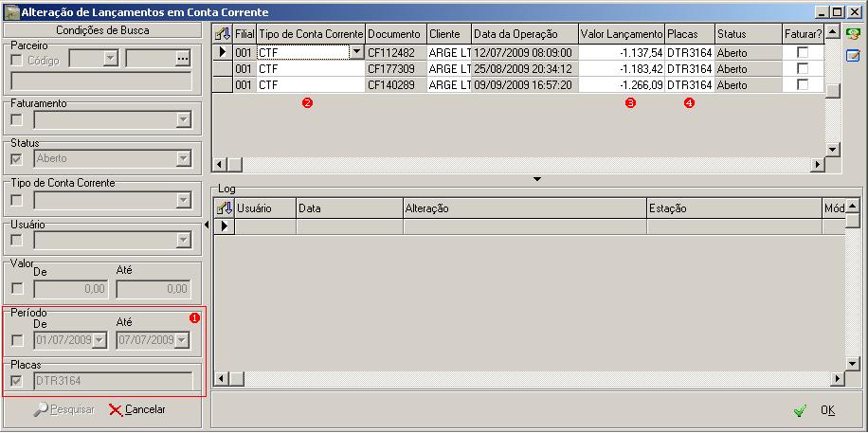The height and width of the screenshot is (433, 868).
Task: Click the edit note icon with pencil
Action: pyautogui.click(x=853, y=55)
